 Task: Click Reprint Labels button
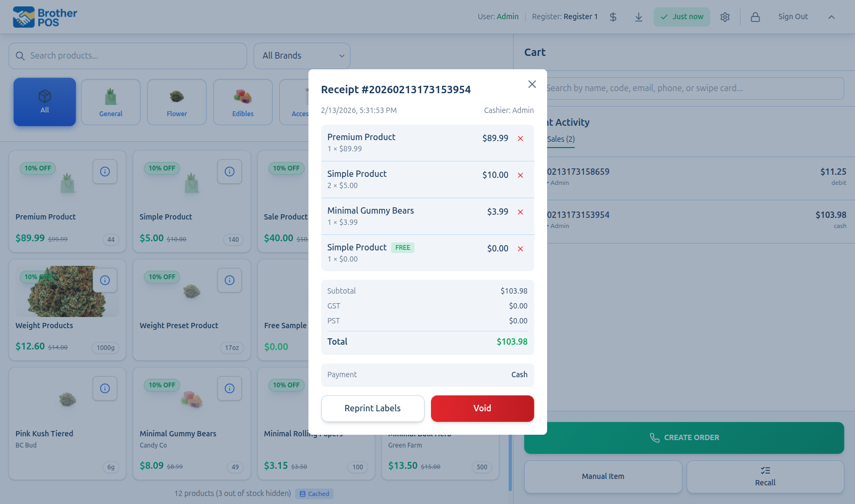(x=372, y=409)
